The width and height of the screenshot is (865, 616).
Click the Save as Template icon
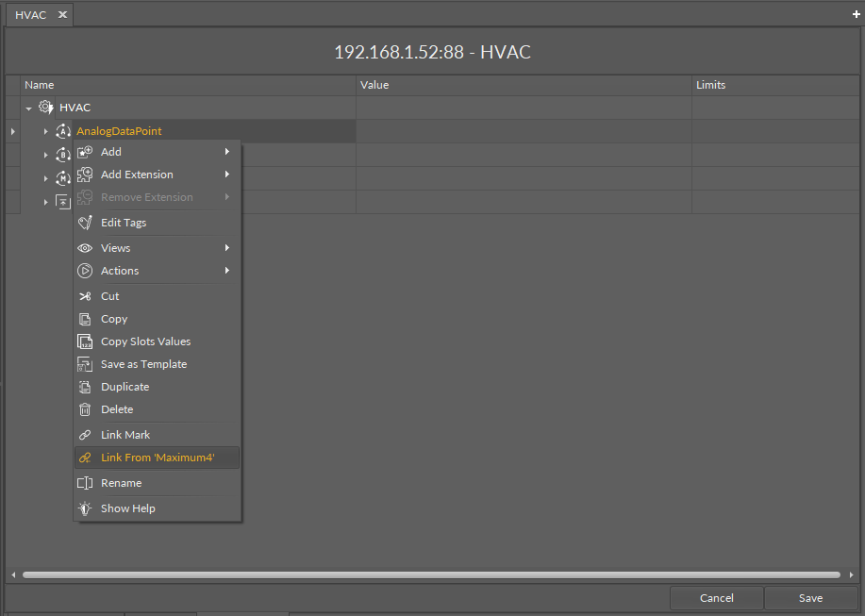(85, 364)
